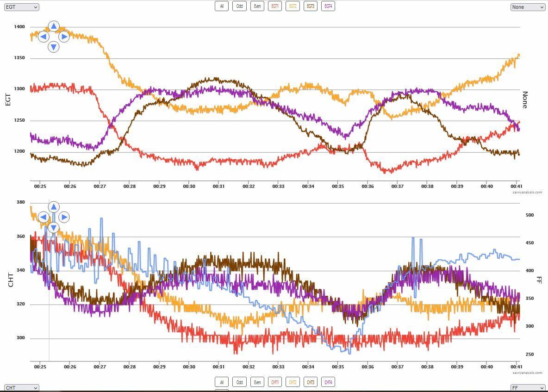Show Odd EGT cylinders only

pyautogui.click(x=239, y=6)
